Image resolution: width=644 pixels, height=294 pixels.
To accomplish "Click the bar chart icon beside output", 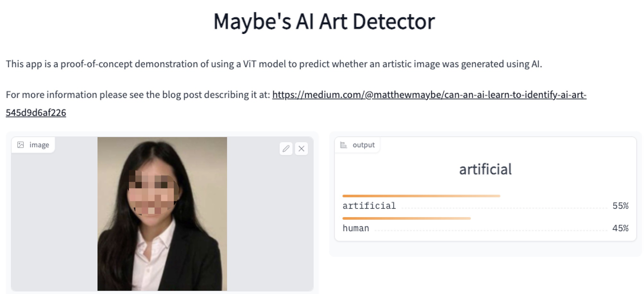I will click(x=343, y=145).
